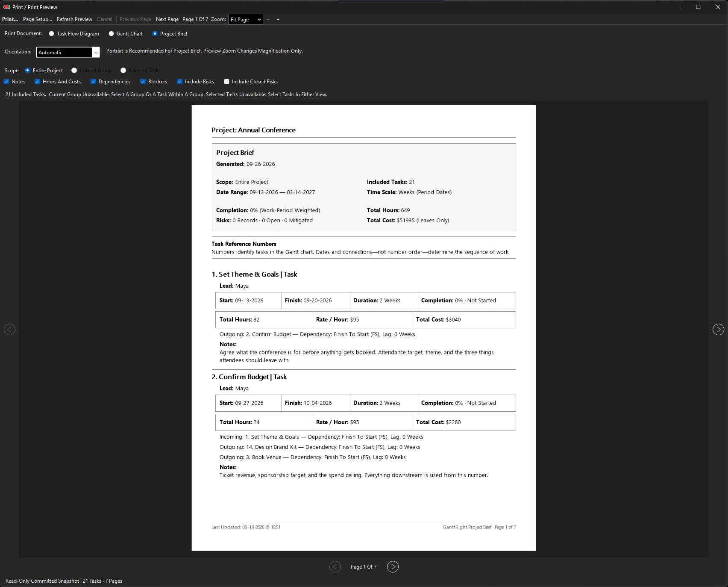
Task: Click Print... in the toolbar
Action: (x=10, y=19)
